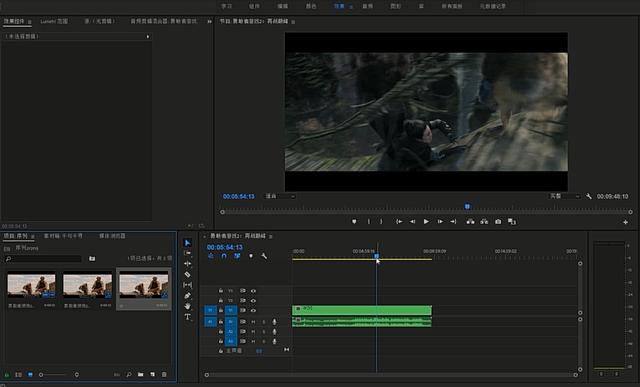Screen dimensions: 640x387
Task: Select the highlighted Effects workspace tab
Action: (x=339, y=6)
